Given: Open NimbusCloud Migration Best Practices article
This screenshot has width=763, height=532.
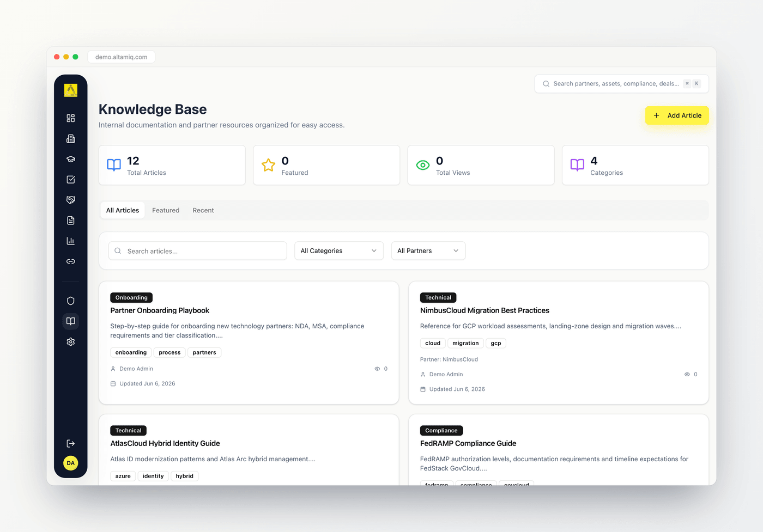Looking at the screenshot, I should click(485, 310).
